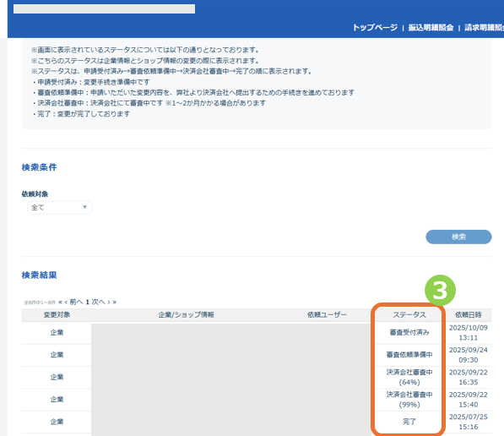Click the 前へ pagination link
The height and width of the screenshot is (436, 504).
(x=76, y=302)
